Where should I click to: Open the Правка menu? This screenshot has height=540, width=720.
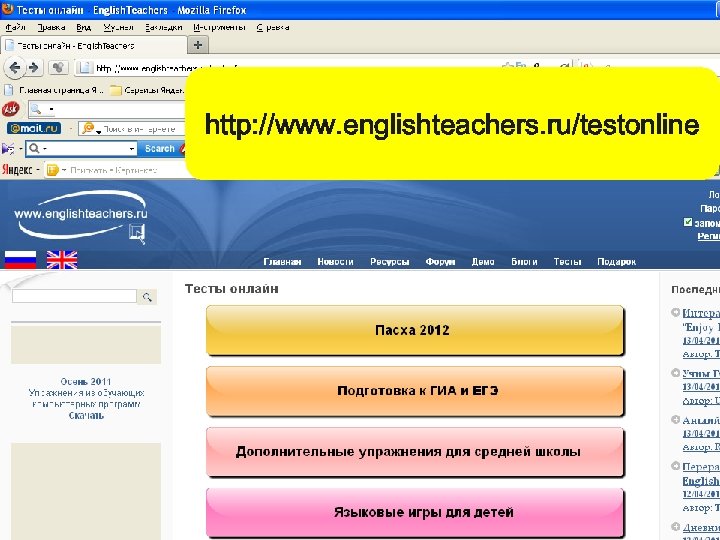[x=51, y=27]
